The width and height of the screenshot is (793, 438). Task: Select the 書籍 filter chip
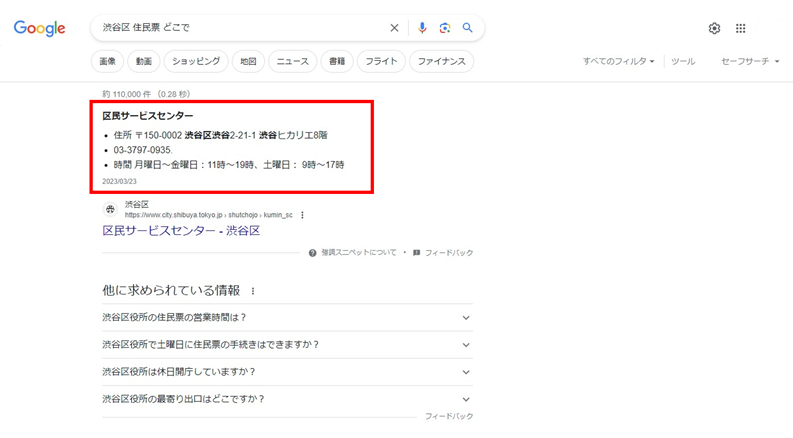[x=337, y=61]
